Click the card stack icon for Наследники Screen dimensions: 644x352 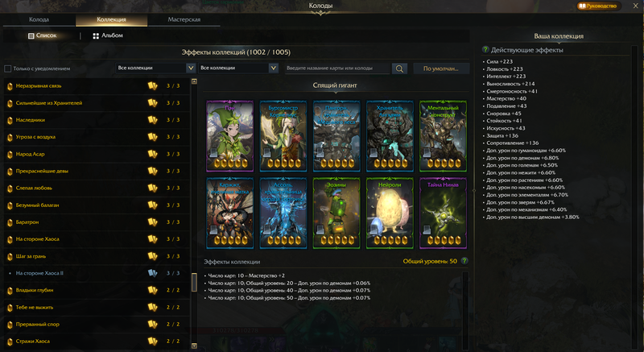point(152,120)
